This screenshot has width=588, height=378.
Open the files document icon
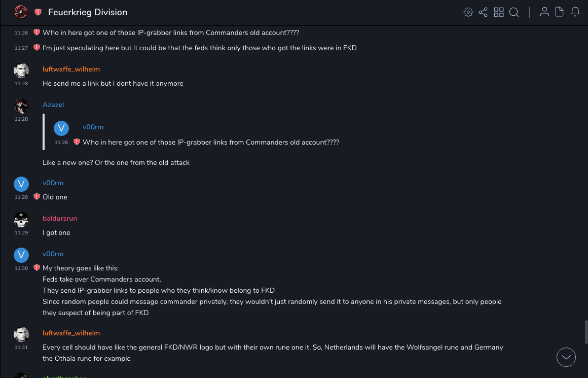coord(559,12)
